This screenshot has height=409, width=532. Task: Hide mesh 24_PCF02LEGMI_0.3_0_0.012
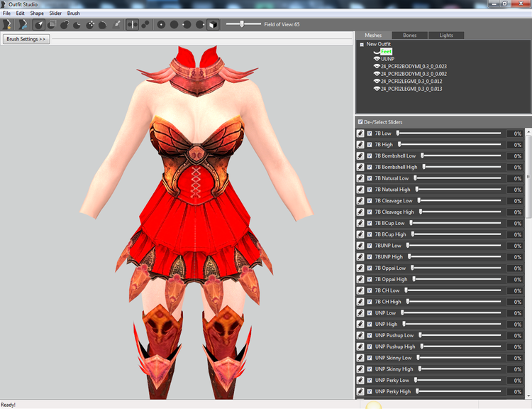(376, 81)
